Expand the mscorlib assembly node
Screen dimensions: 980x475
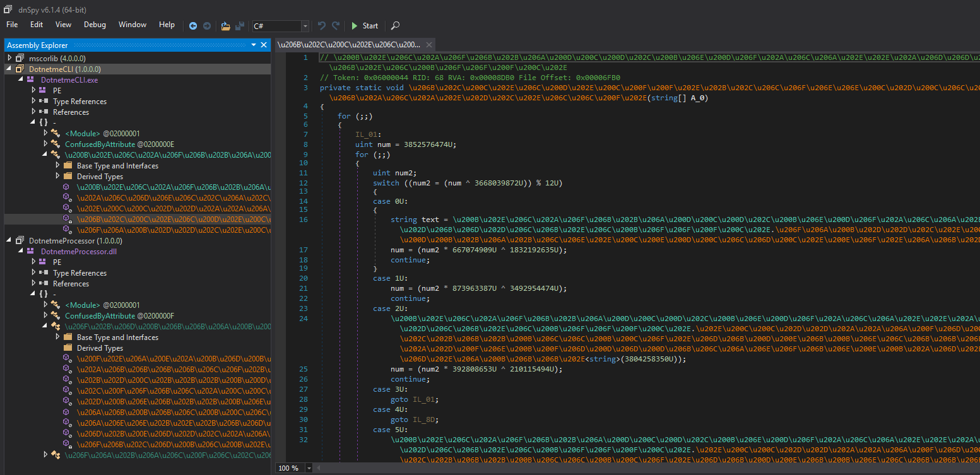10,58
